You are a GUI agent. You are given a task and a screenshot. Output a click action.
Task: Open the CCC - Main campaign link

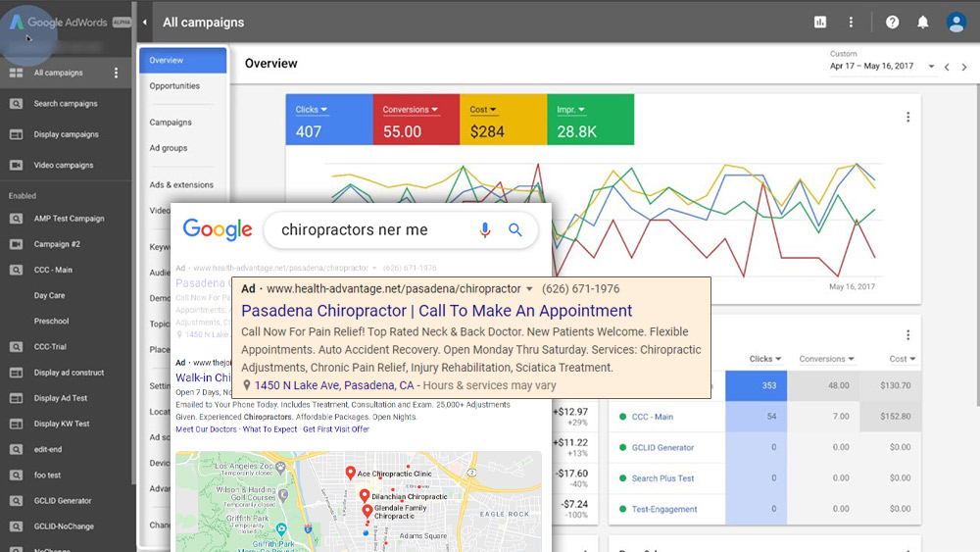(x=652, y=417)
